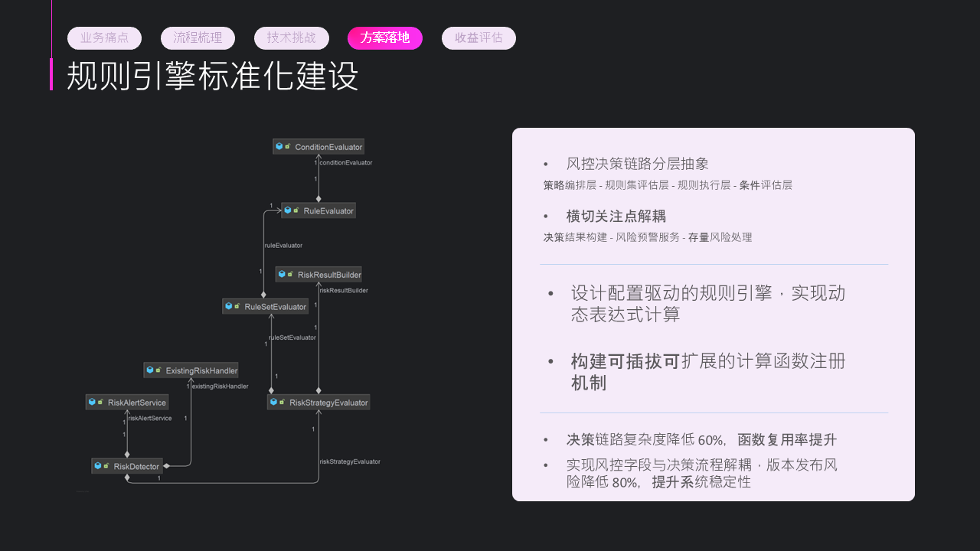Click the class icon beside RiskAlertService
Image resolution: width=980 pixels, height=551 pixels.
point(93,402)
